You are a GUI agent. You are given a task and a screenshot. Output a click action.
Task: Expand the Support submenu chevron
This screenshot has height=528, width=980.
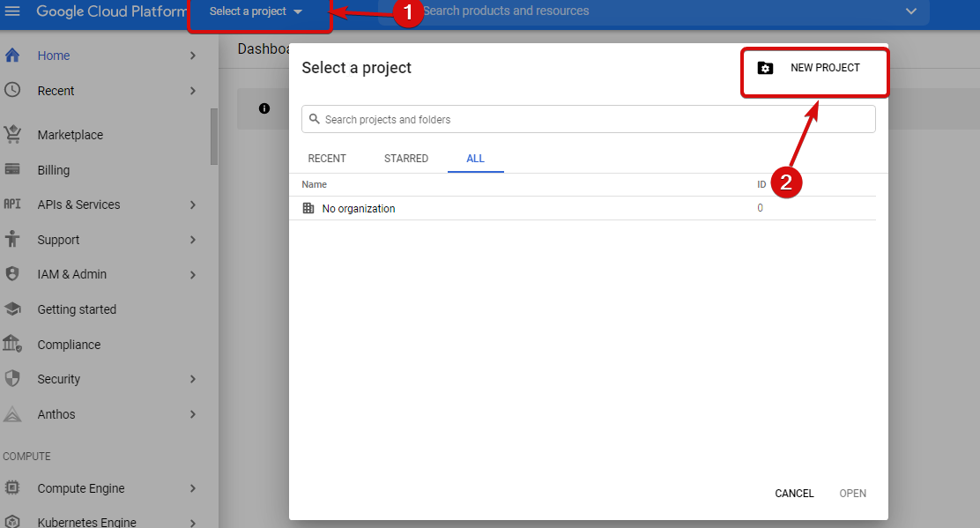[193, 240]
